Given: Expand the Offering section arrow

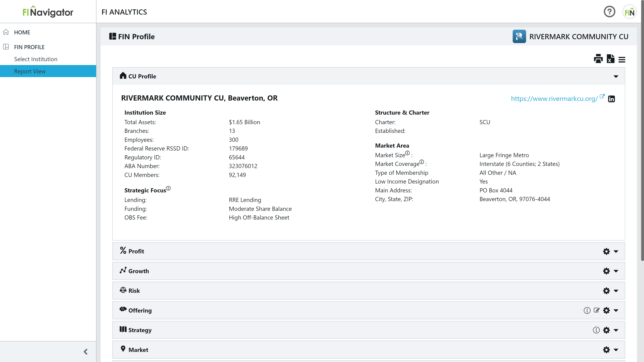Looking at the screenshot, I should pos(616,311).
